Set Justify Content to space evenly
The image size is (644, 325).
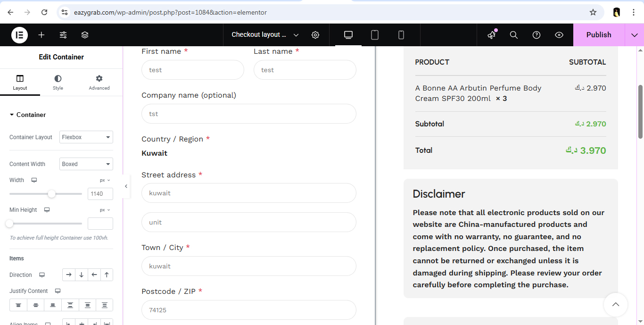click(x=105, y=305)
